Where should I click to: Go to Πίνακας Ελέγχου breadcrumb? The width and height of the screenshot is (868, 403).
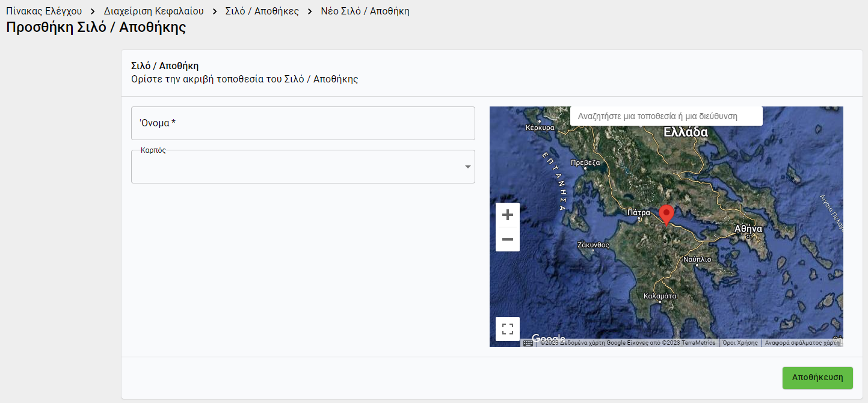[44, 11]
